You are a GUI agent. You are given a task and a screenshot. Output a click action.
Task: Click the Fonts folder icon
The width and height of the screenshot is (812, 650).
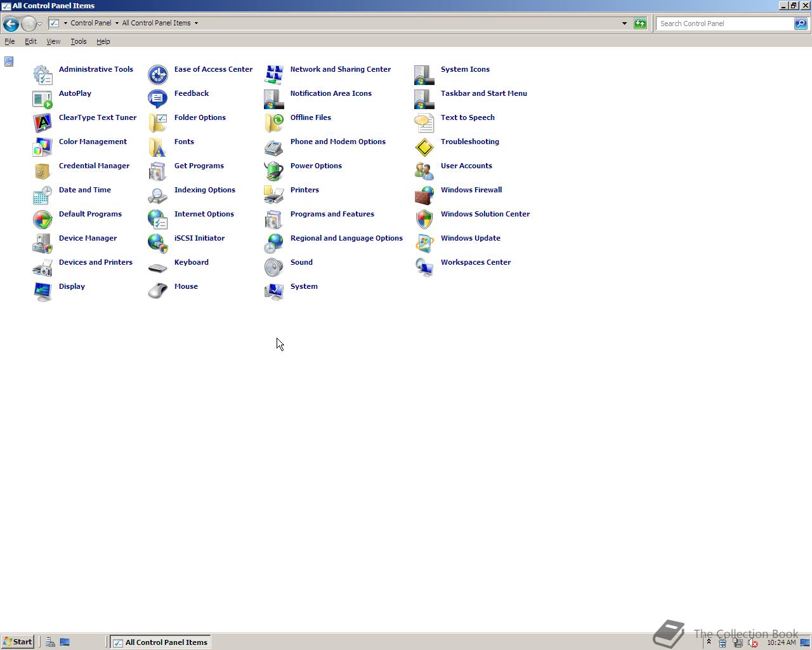click(x=158, y=147)
